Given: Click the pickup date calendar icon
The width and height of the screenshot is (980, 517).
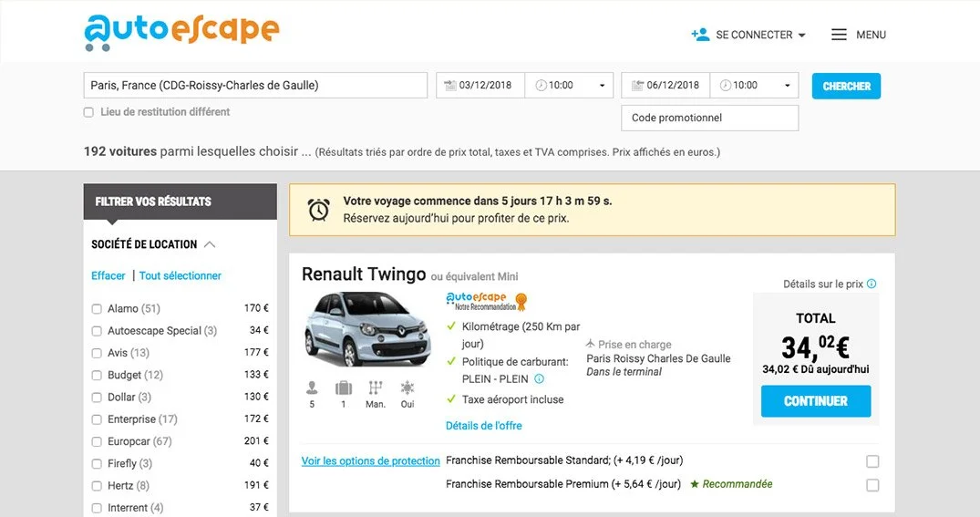Looking at the screenshot, I should (450, 86).
